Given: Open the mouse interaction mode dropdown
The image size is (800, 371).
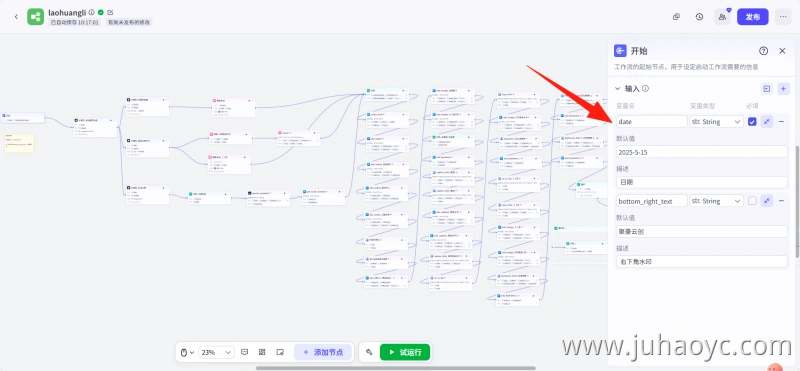Looking at the screenshot, I should (x=187, y=352).
